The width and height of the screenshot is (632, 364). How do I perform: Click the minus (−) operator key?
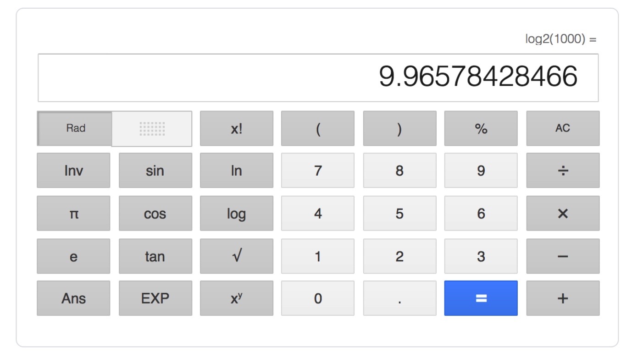coord(562,256)
